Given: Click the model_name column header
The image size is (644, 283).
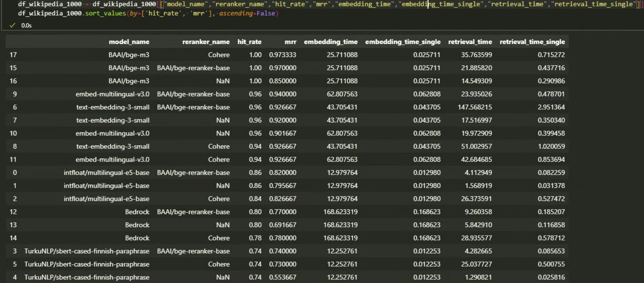Looking at the screenshot, I should [x=129, y=42].
